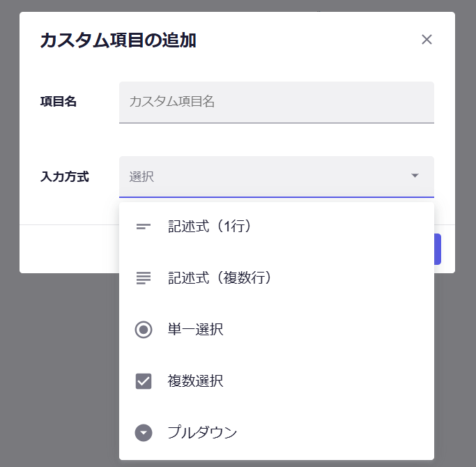476x467 pixels.
Task: Click the paragraph-lines icon for 記述式（複数行）
Action: (x=143, y=278)
